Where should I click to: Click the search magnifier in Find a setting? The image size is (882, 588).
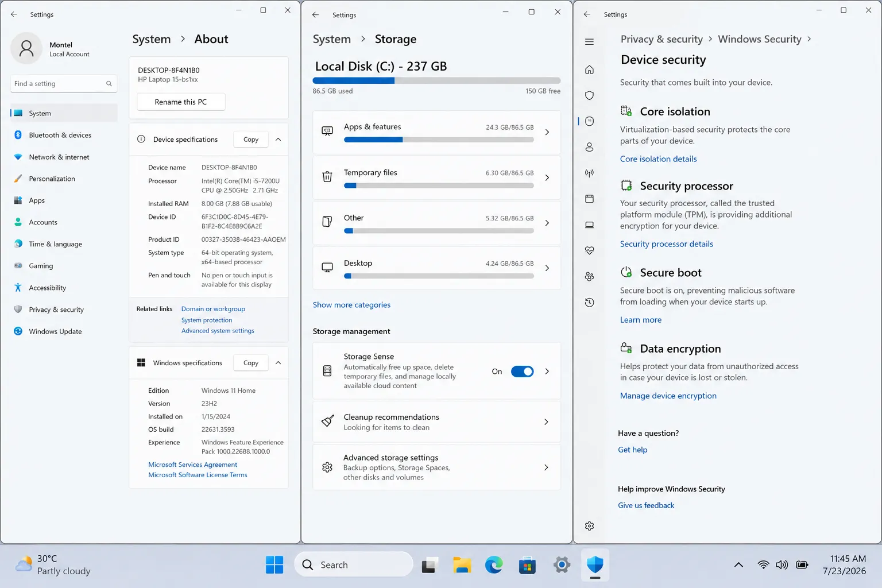tap(109, 84)
